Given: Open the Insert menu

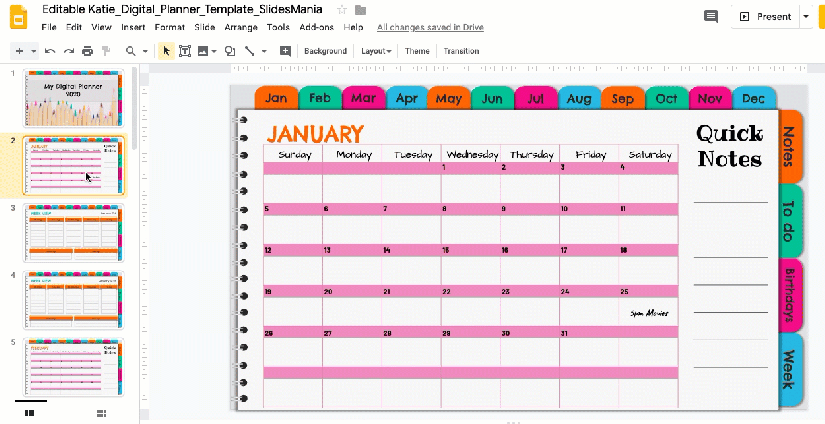Looking at the screenshot, I should 132,27.
